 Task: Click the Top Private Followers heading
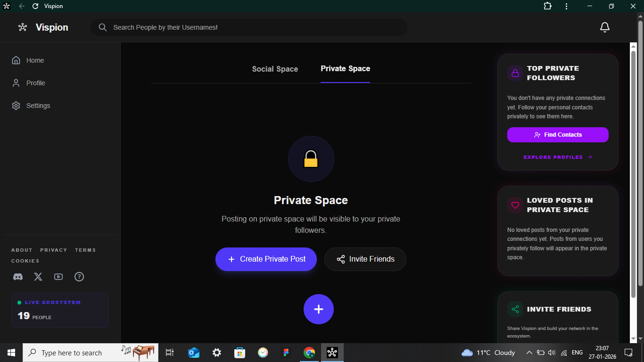553,73
